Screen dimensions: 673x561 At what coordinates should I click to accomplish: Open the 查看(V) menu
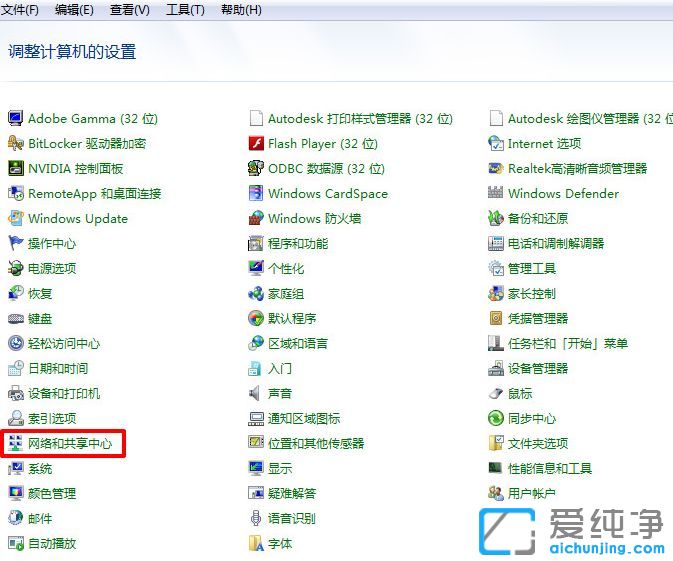point(130,9)
